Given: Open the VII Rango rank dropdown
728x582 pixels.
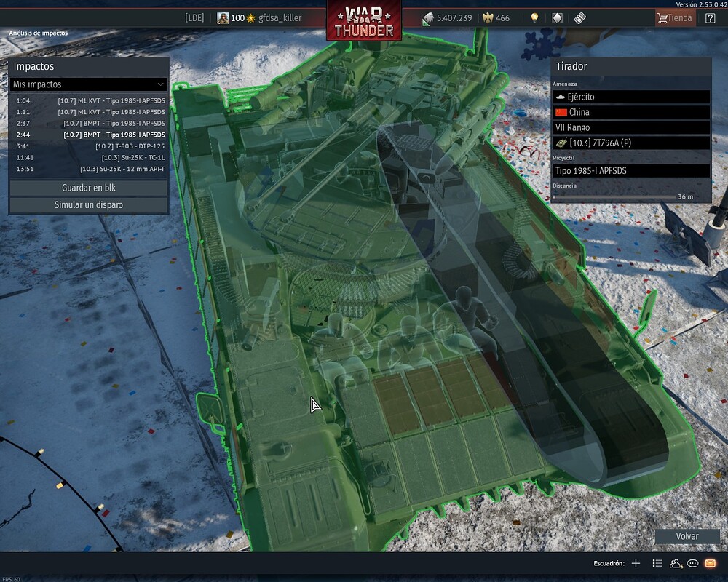Looking at the screenshot, I should pos(630,127).
